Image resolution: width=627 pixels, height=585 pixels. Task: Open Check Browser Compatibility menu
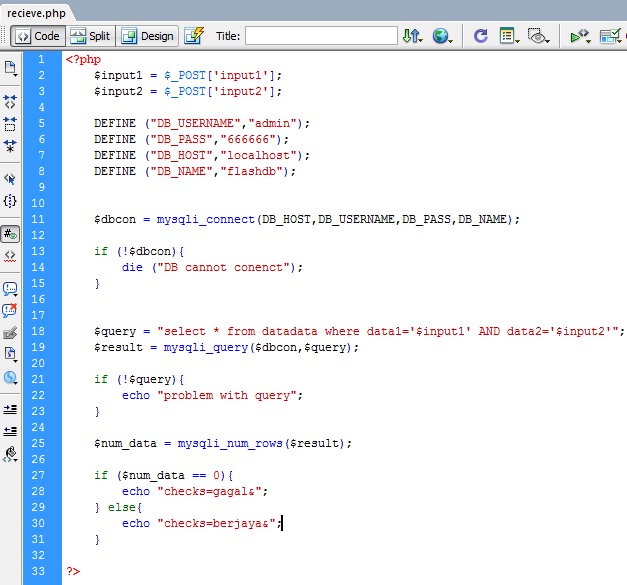[611, 36]
